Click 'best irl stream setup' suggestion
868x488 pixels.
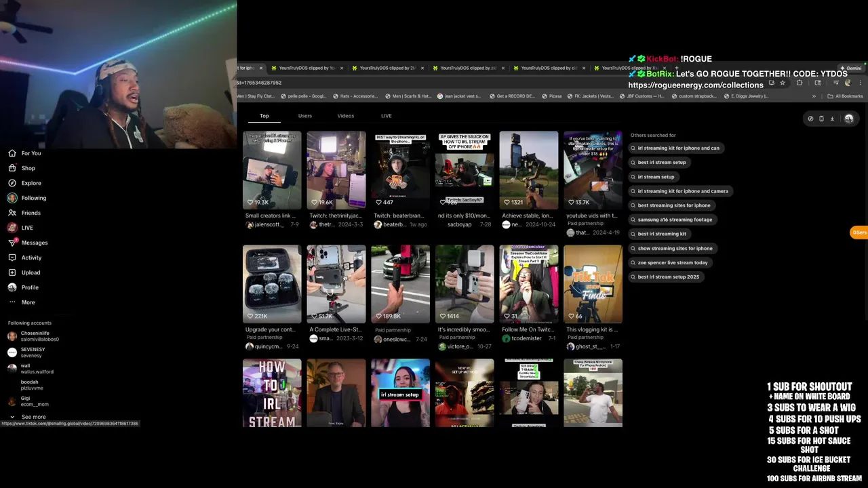[658, 163]
